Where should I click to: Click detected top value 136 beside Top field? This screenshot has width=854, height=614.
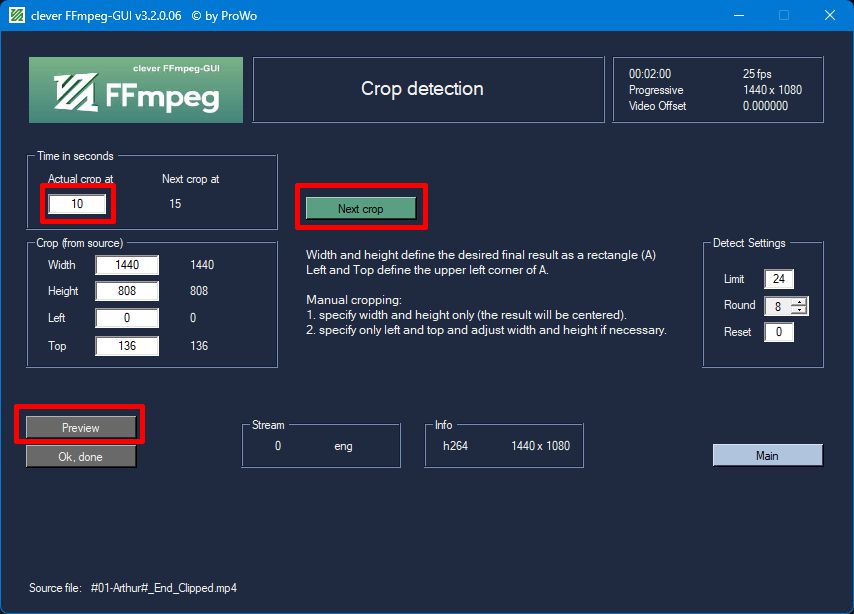199,345
